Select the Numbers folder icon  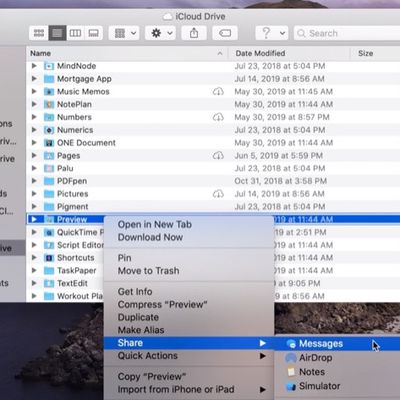pyautogui.click(x=49, y=117)
